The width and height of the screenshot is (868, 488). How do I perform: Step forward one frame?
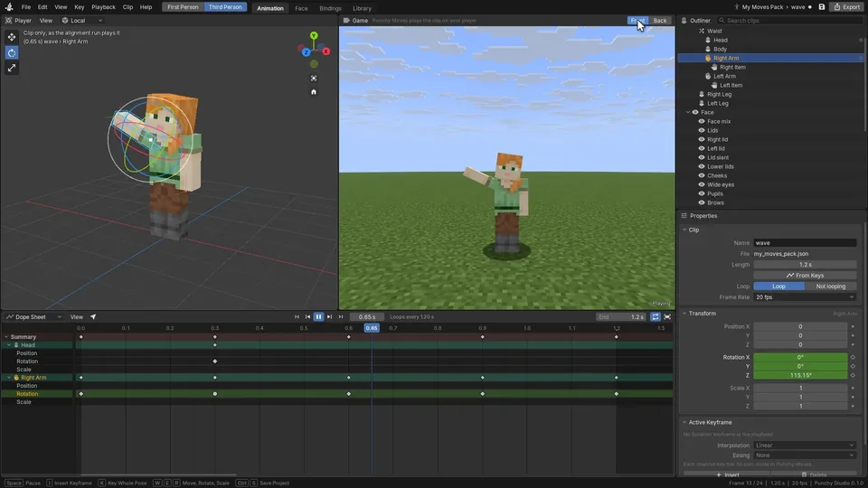[329, 317]
